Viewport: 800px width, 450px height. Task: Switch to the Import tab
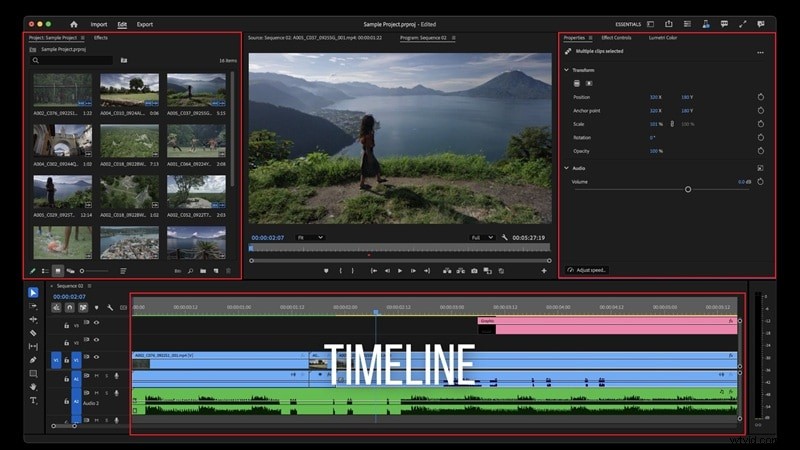99,24
